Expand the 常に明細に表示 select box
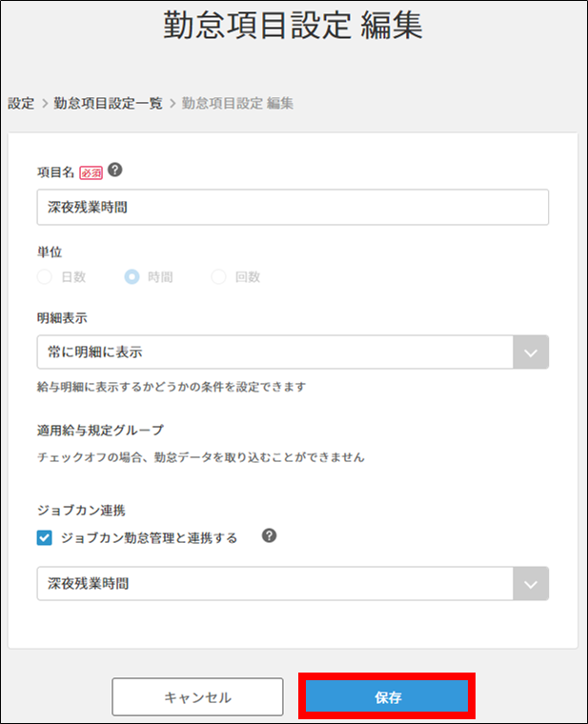The width and height of the screenshot is (588, 724). (276, 352)
